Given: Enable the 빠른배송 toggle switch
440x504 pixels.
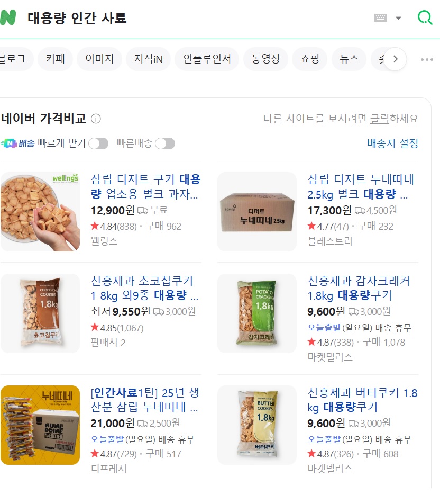Looking at the screenshot, I should (x=165, y=143).
